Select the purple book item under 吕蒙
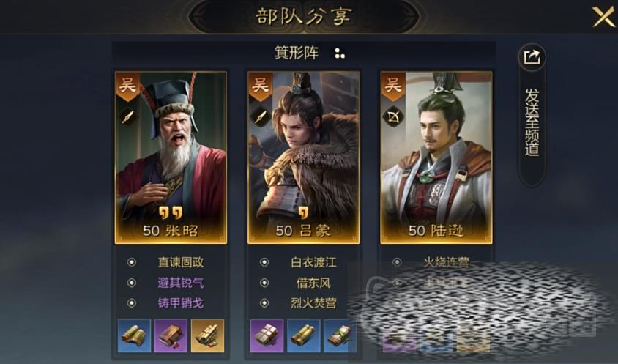This screenshot has width=618, height=364. pos(267,336)
